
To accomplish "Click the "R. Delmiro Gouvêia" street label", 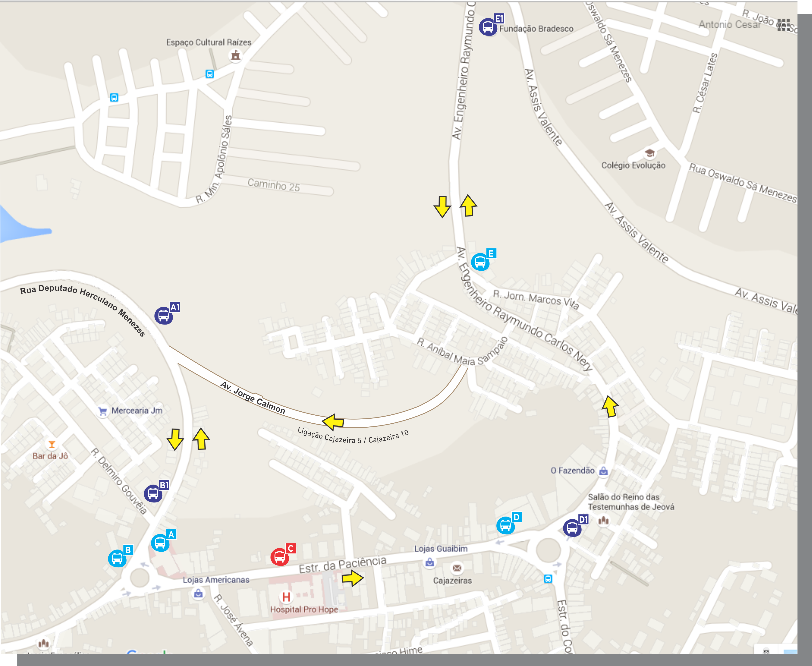I will [119, 481].
